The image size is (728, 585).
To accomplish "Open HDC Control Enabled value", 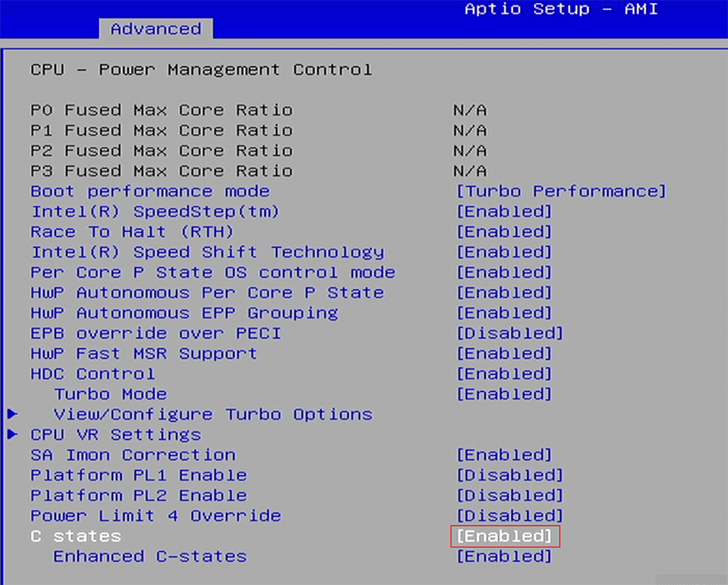I will pos(504,374).
